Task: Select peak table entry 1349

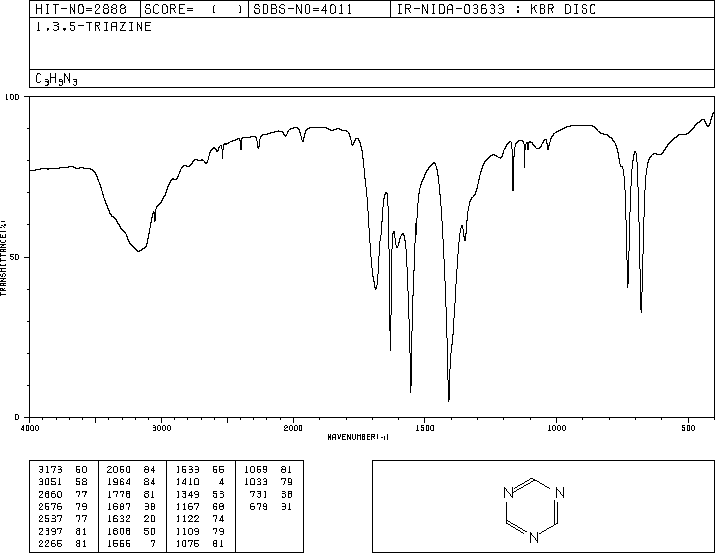Action: [x=200, y=494]
